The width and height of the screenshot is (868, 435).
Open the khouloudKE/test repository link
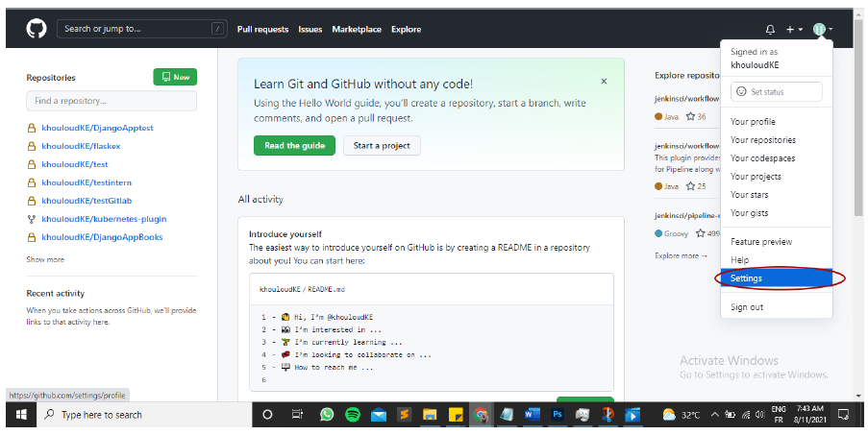(75, 164)
